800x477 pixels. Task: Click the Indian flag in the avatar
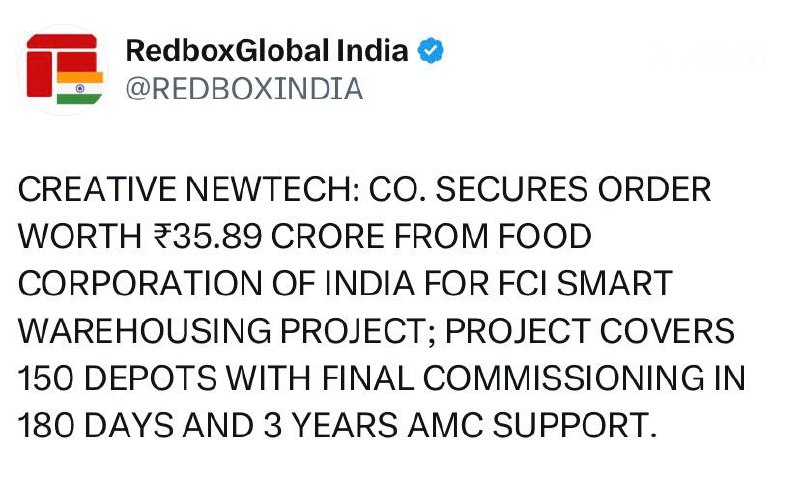[80, 88]
